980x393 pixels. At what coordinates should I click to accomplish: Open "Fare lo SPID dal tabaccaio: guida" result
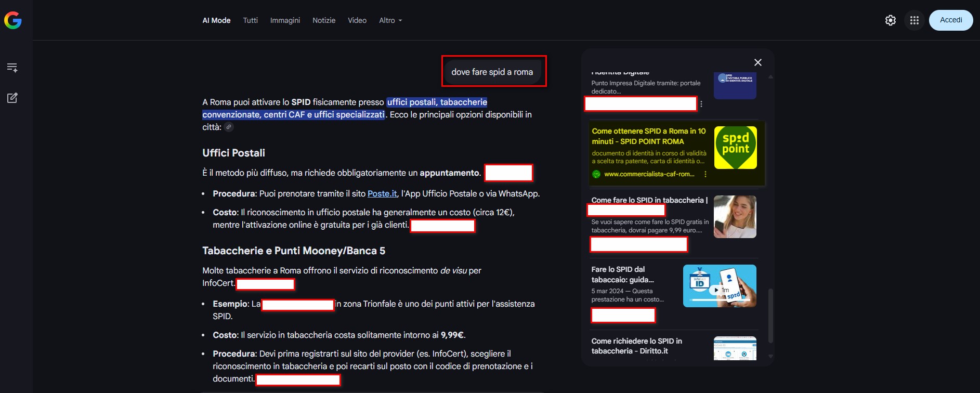tap(622, 274)
